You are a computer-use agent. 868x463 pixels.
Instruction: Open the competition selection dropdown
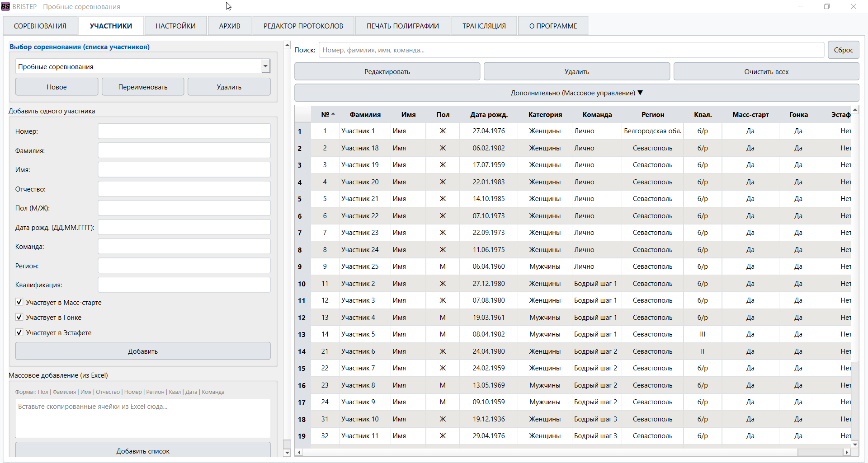(x=266, y=66)
